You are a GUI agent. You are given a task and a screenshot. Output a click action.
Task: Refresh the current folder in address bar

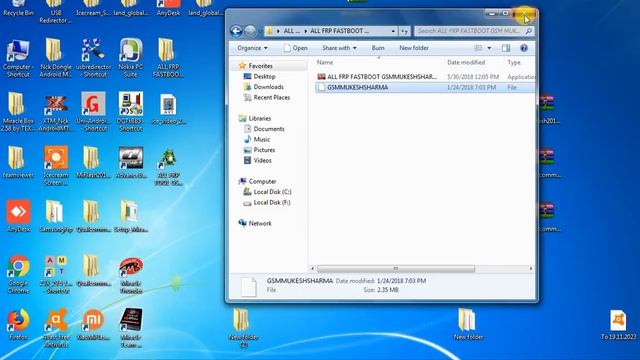[404, 31]
